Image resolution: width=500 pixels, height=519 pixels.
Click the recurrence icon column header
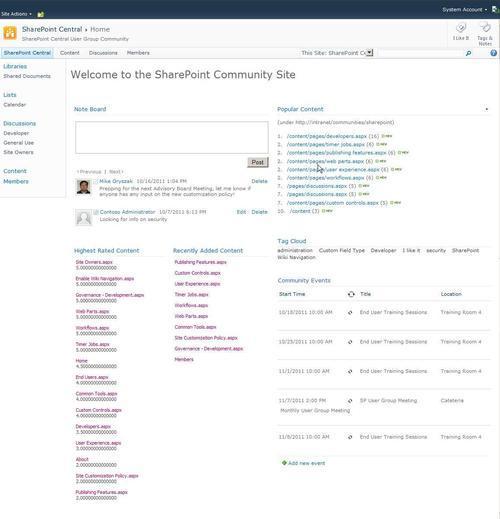pos(351,294)
